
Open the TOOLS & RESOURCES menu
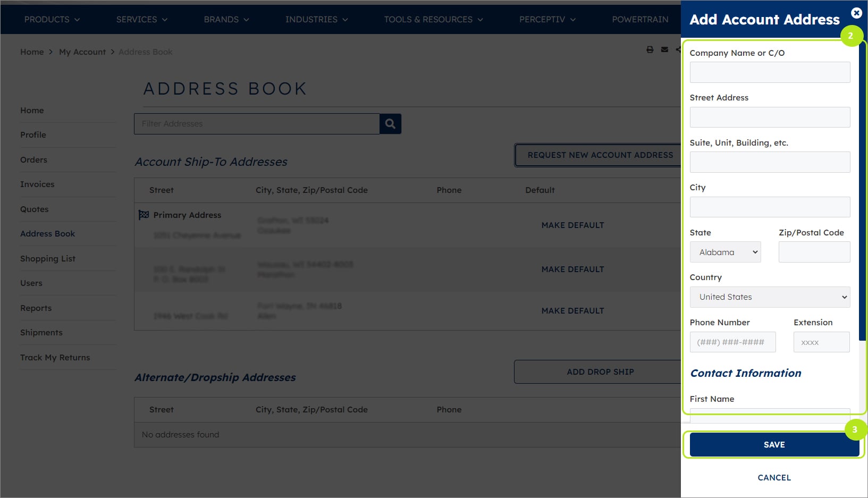434,19
